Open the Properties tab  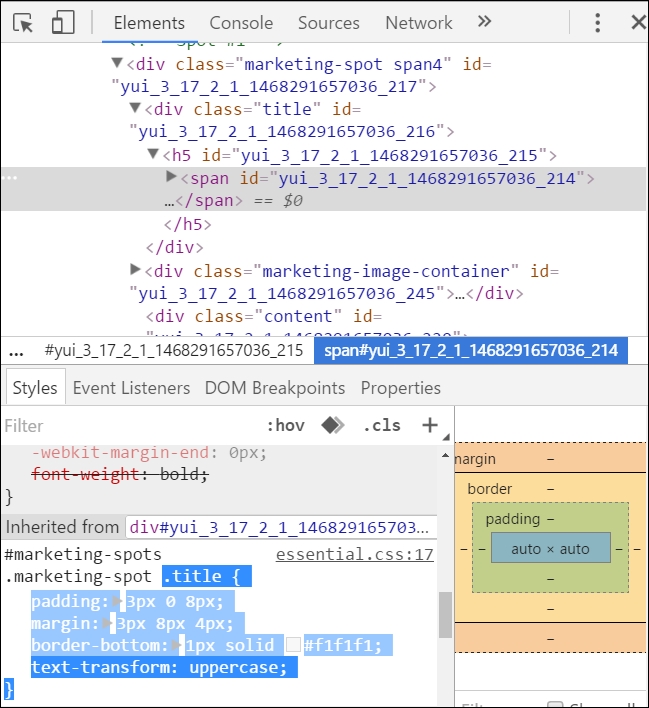click(401, 388)
